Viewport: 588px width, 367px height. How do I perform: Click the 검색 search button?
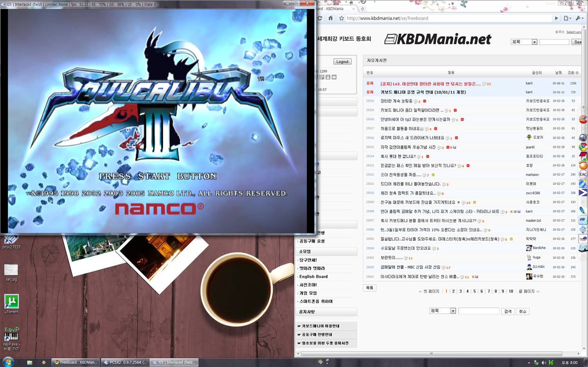tap(508, 311)
